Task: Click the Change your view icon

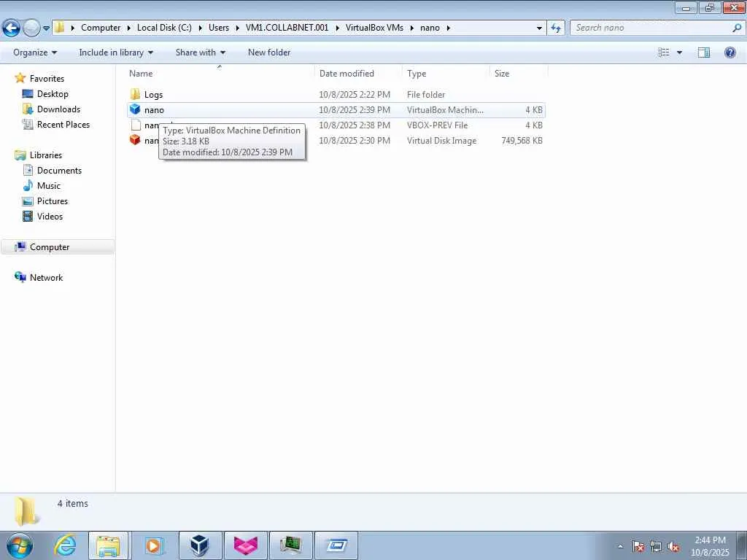Action: pyautogui.click(x=664, y=52)
